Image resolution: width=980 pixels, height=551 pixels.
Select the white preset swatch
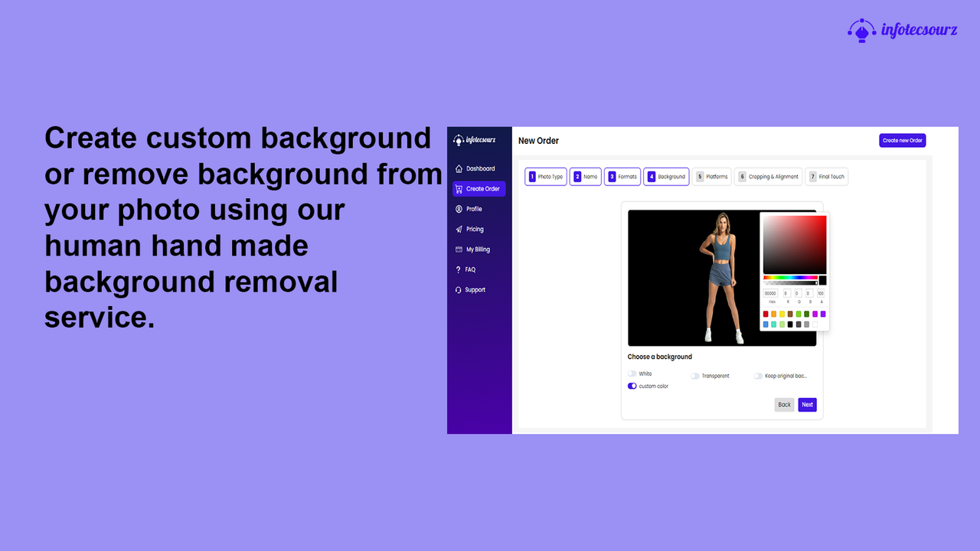click(815, 324)
